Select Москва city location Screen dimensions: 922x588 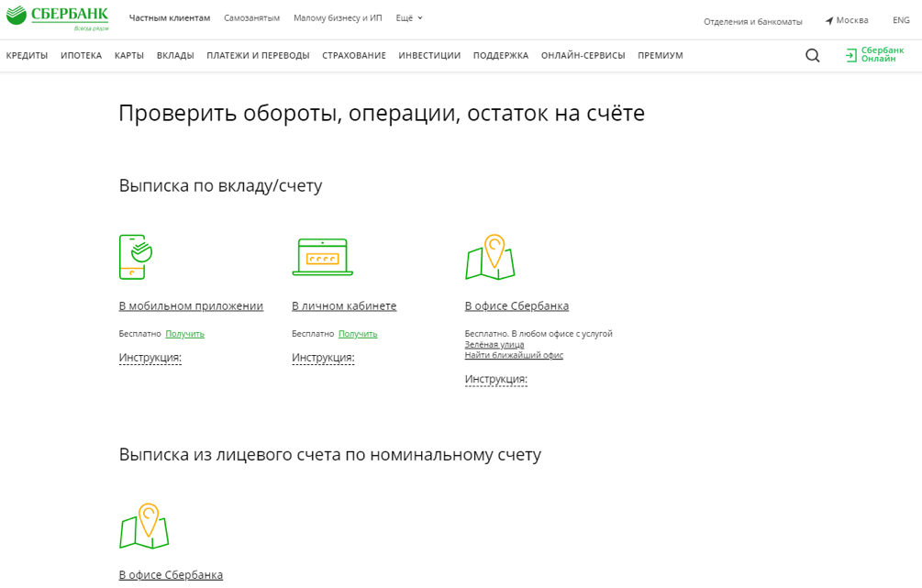click(x=846, y=20)
